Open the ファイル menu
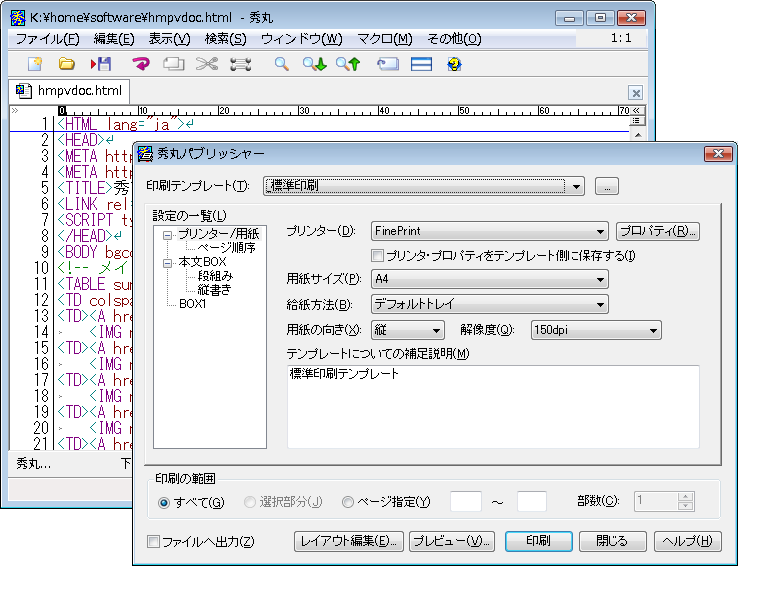This screenshot has width=764, height=601. pos(47,39)
